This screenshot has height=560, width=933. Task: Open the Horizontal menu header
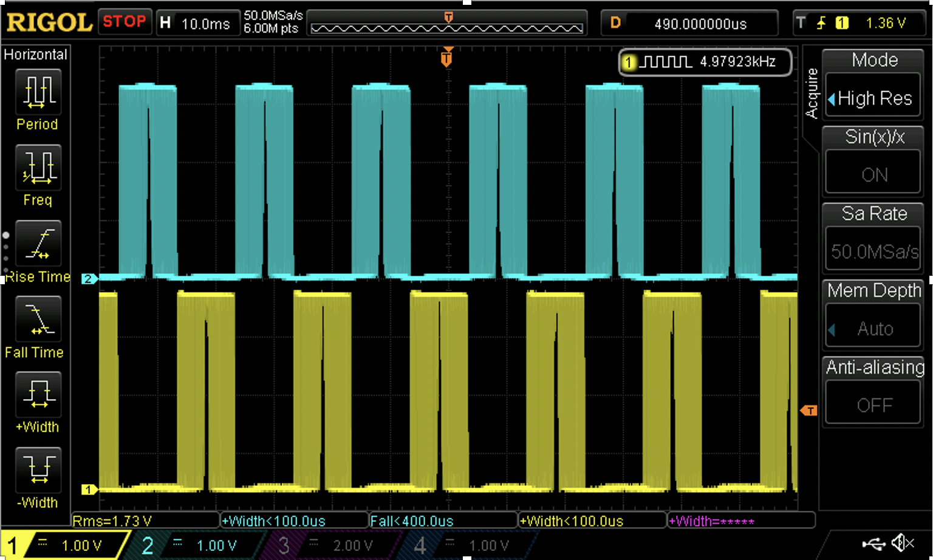[x=35, y=54]
